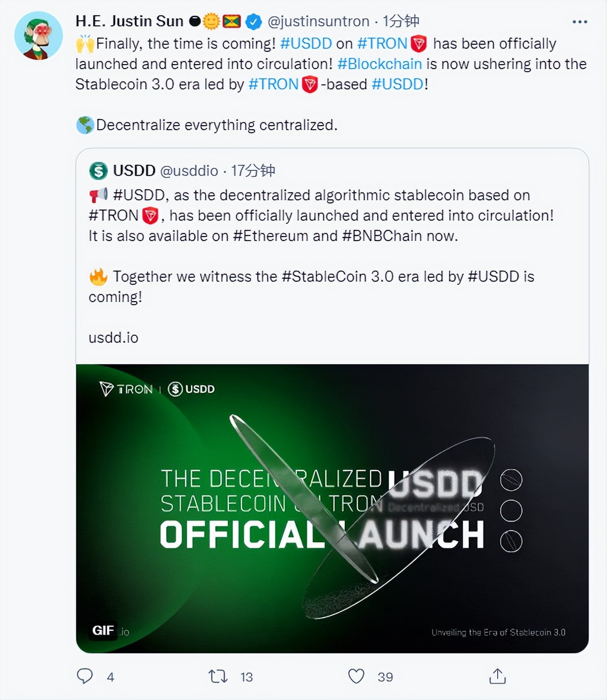This screenshot has width=607, height=700.
Task: Open the usdd.io link
Action: tap(113, 337)
